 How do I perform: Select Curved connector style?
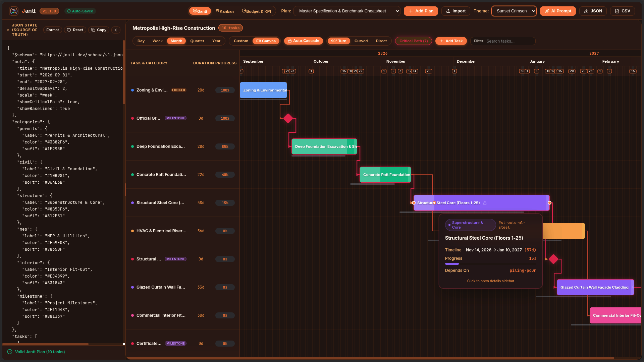tap(361, 41)
